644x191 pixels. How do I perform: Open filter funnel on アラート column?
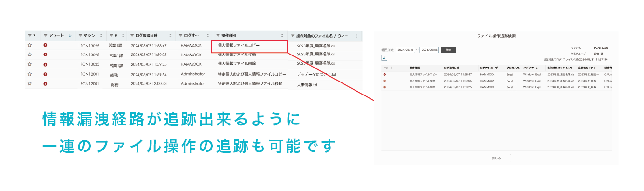point(46,35)
